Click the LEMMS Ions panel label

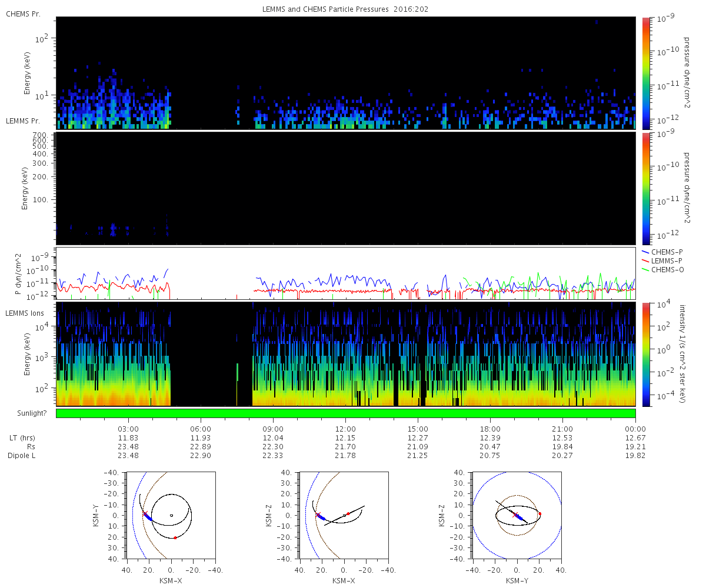click(25, 313)
